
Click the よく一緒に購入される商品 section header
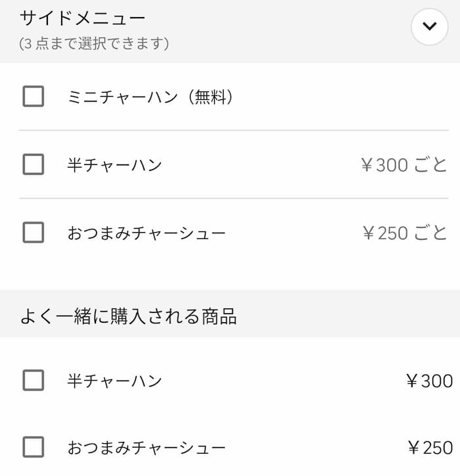coord(129,317)
